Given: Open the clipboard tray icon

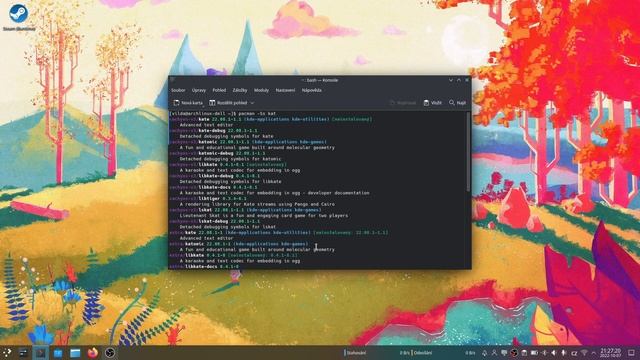Looking at the screenshot, I should pos(524,353).
